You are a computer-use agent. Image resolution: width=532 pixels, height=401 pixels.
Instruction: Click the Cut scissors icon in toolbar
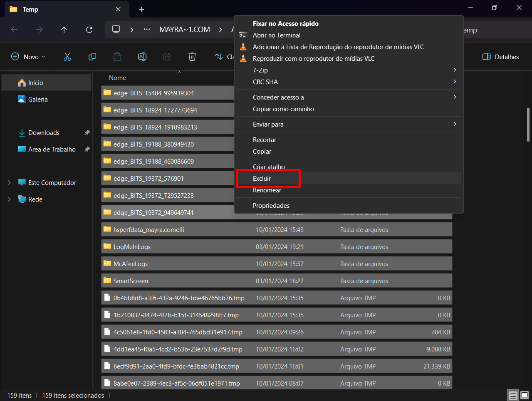[x=67, y=57]
